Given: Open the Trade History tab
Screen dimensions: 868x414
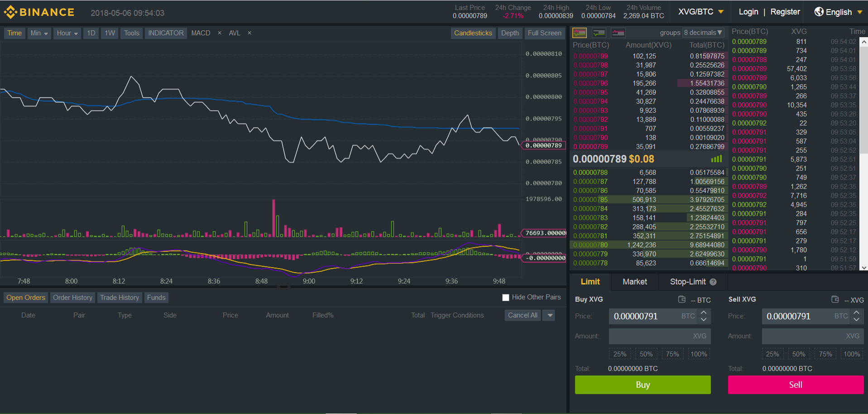Looking at the screenshot, I should (120, 298).
